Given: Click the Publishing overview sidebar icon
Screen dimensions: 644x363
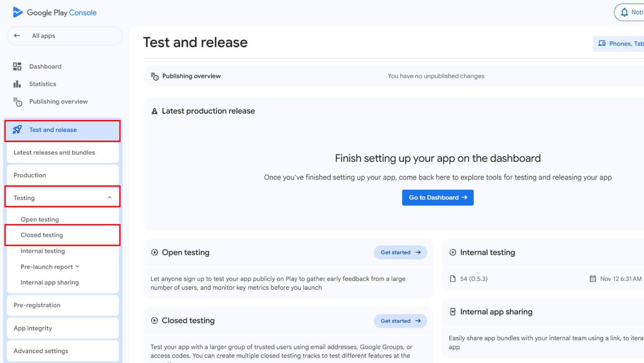Looking at the screenshot, I should (17, 102).
